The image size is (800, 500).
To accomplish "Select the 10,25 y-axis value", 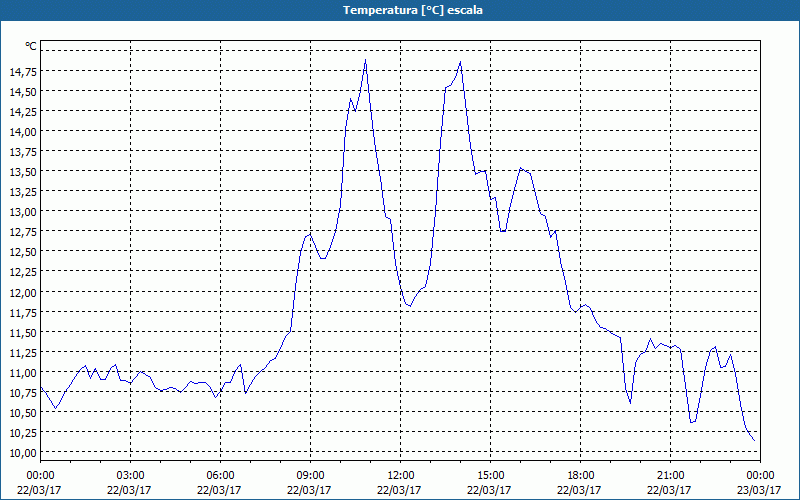I will [23, 432].
